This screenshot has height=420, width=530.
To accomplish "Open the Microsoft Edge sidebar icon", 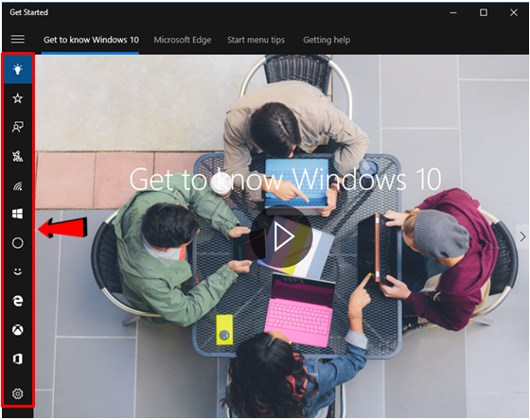I will pos(18,301).
